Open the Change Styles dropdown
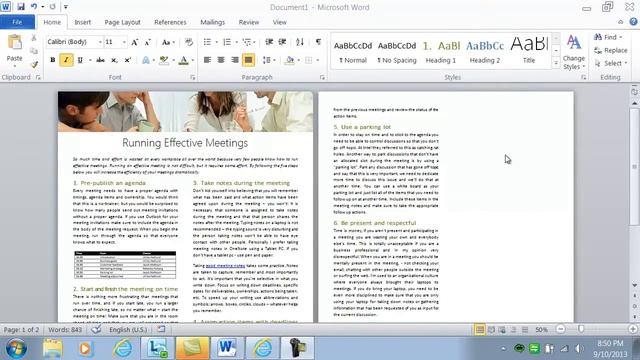 (574, 52)
